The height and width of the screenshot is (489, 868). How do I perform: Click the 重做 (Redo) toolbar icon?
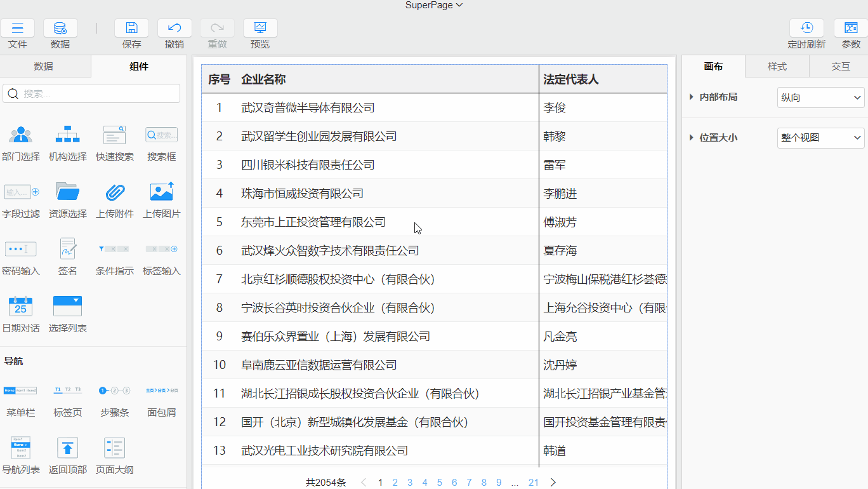coord(217,28)
